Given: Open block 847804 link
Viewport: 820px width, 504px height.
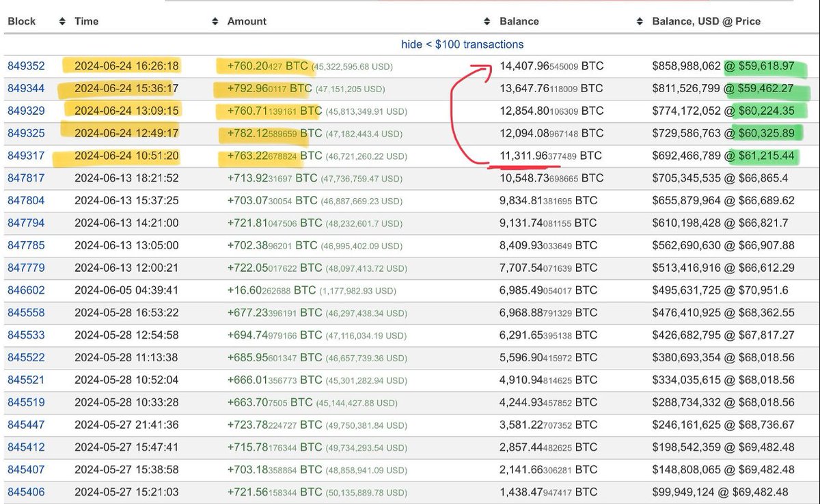Looking at the screenshot, I should click(x=26, y=201).
